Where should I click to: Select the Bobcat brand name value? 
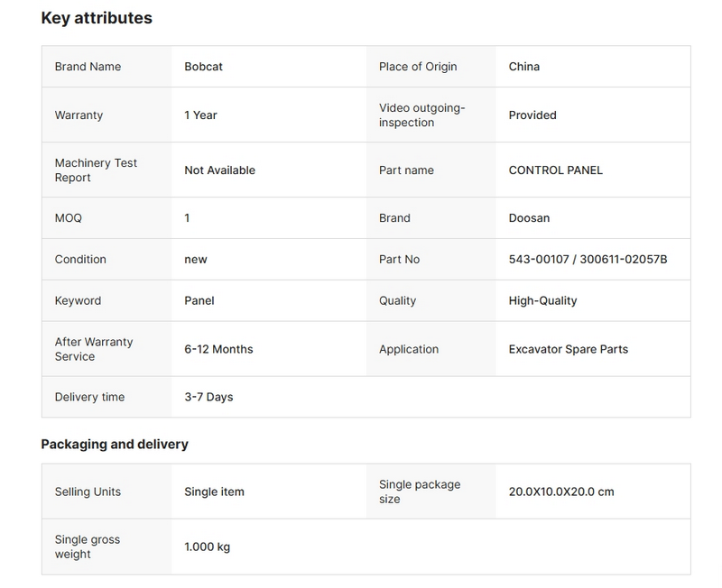[205, 67]
